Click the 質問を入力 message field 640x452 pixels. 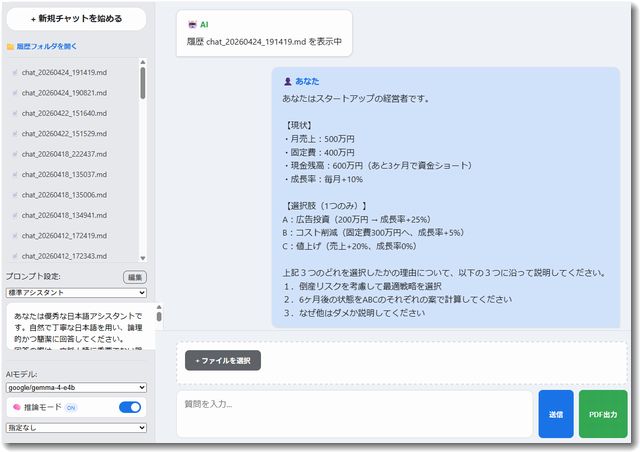tap(355, 414)
